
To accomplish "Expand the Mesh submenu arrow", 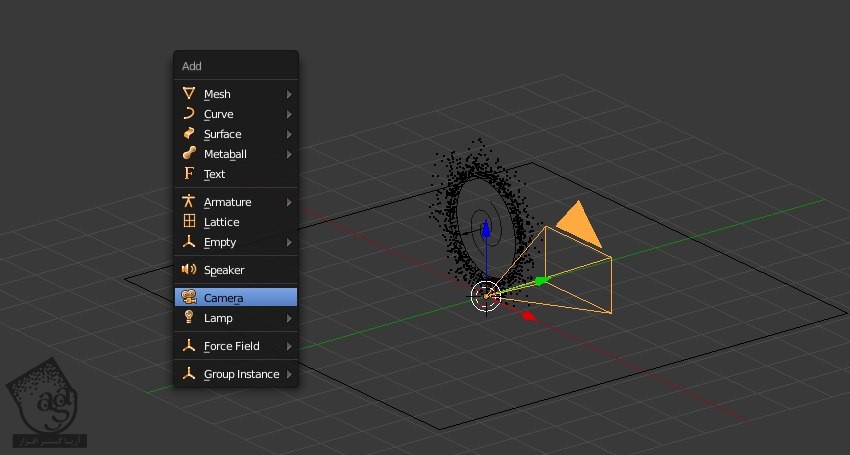I will [x=289, y=94].
